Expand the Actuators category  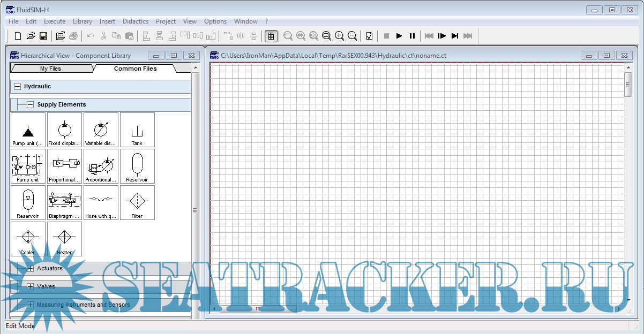click(31, 269)
